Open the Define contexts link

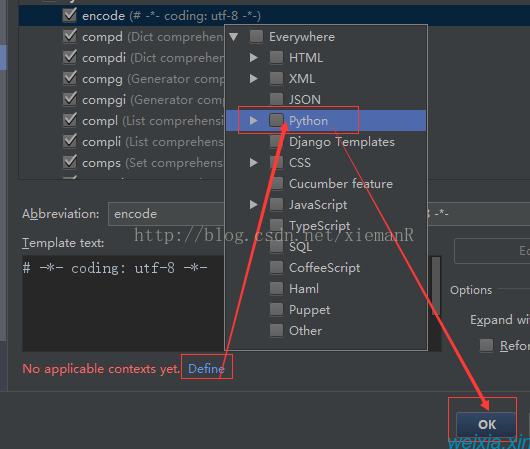(206, 369)
